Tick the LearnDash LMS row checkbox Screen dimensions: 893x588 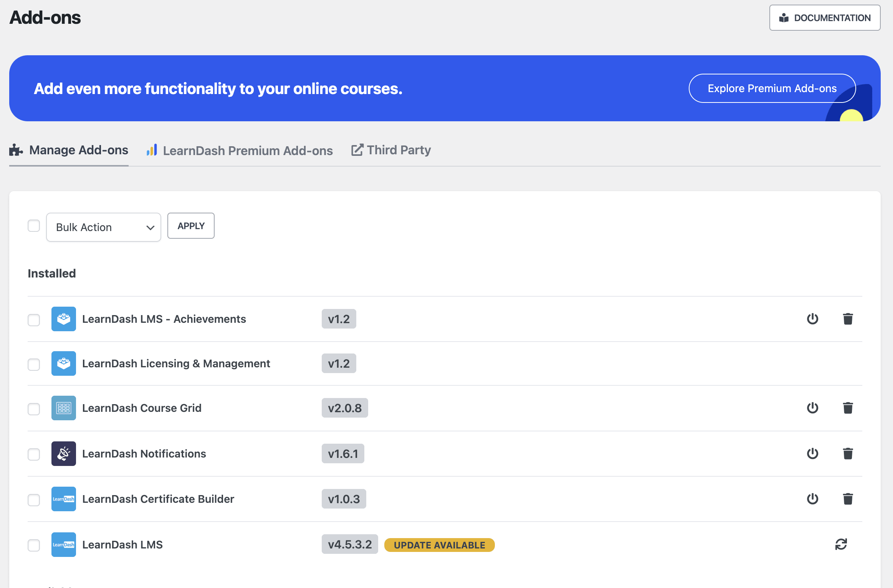click(x=34, y=545)
